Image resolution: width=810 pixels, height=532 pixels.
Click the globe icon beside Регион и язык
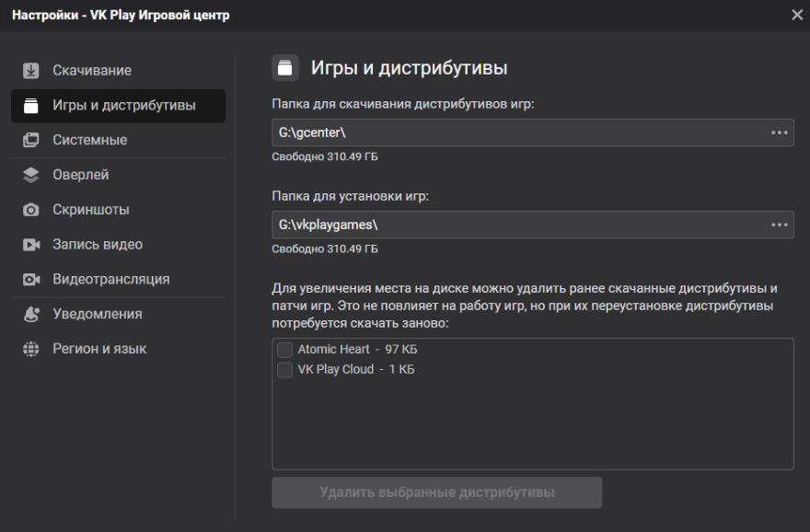31,349
